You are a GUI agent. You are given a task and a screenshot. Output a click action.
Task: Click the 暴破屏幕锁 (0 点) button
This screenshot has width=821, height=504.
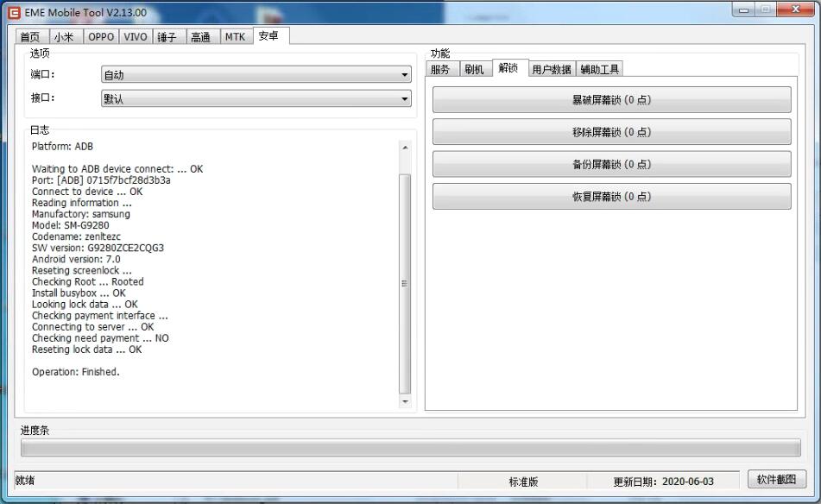611,99
